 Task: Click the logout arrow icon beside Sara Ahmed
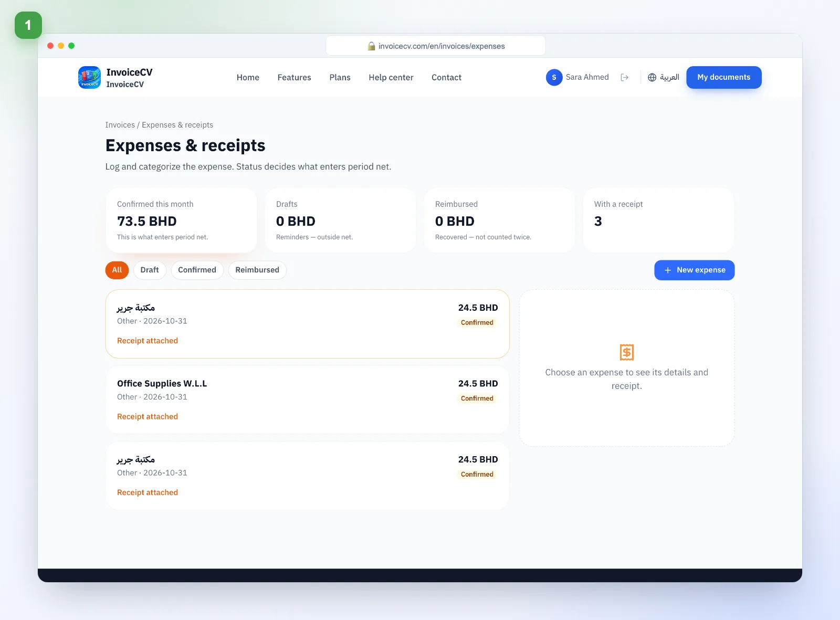click(x=624, y=77)
